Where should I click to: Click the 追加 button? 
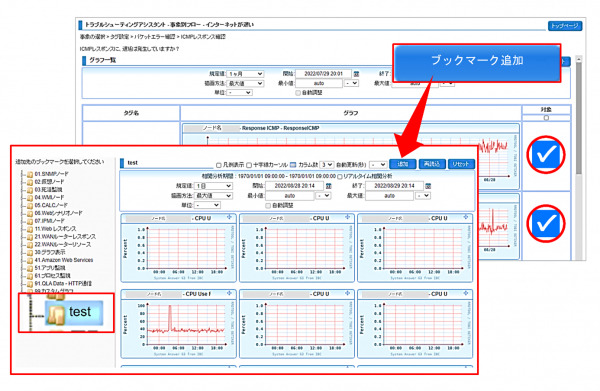(x=402, y=164)
